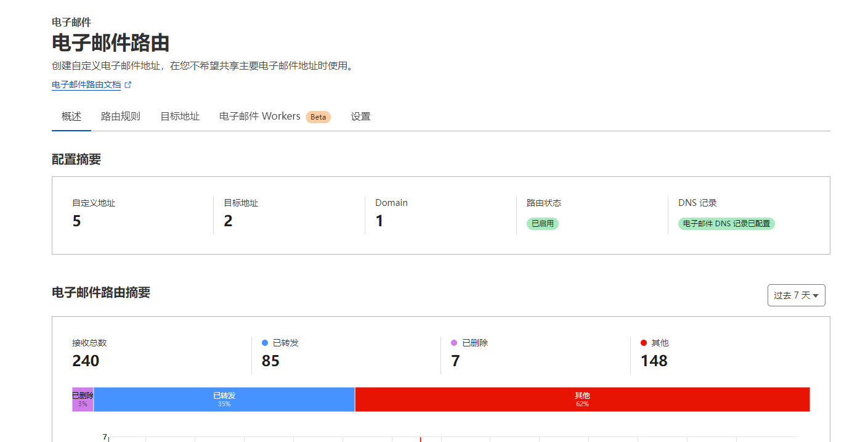Click the 电子邮件路由 page title
This screenshot has height=442, width=868.
tap(111, 43)
